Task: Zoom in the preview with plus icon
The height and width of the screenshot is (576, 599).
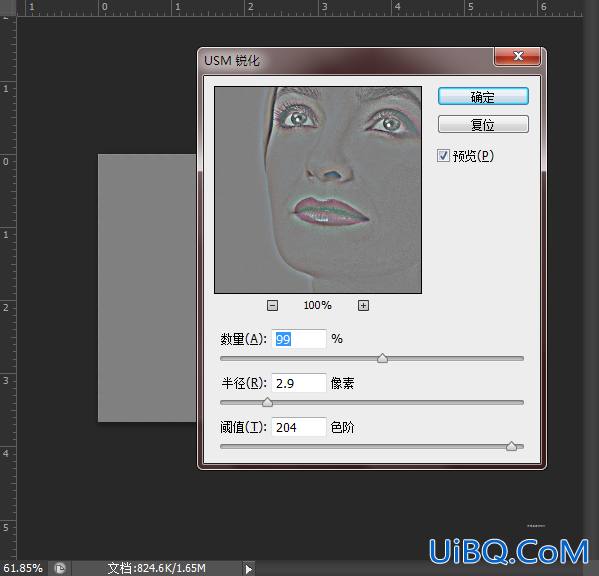Action: (x=363, y=306)
